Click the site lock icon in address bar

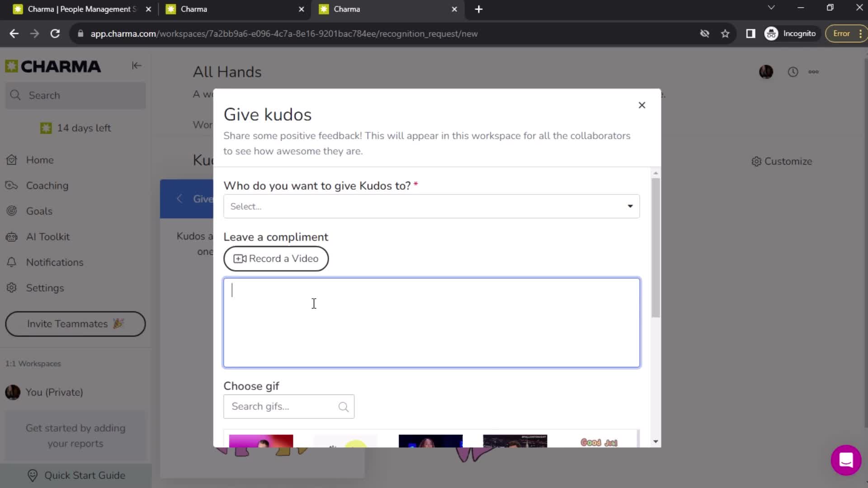[80, 33]
